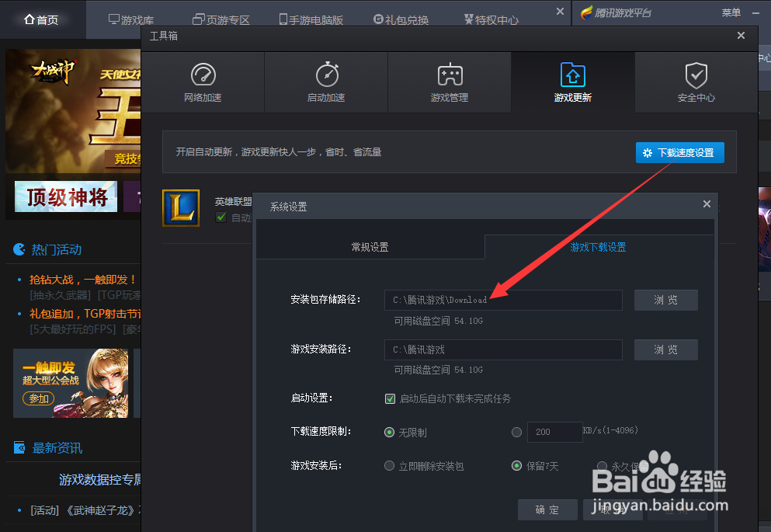771x532 pixels.
Task: Click the 顶级神将 banner
Action: click(65, 197)
